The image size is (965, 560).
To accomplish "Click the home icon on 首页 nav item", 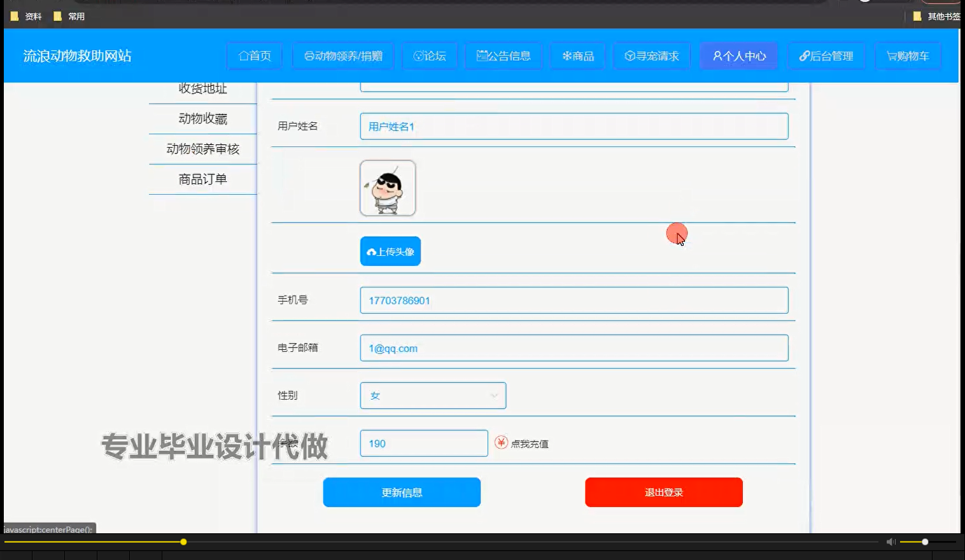I will [243, 56].
